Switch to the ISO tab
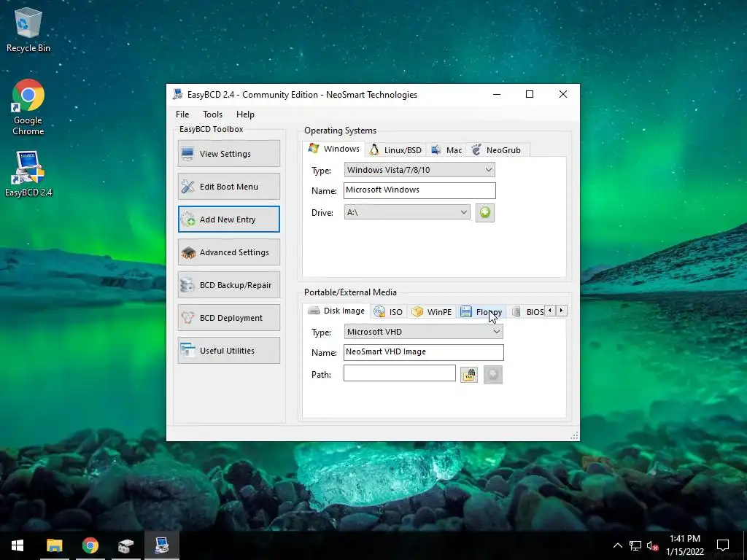The image size is (747, 560). pyautogui.click(x=389, y=312)
